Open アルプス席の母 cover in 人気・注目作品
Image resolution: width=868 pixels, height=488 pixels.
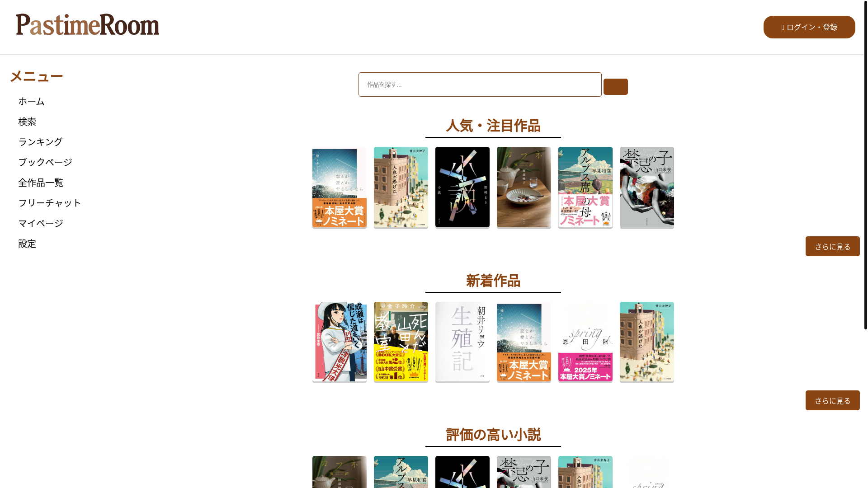click(x=585, y=188)
